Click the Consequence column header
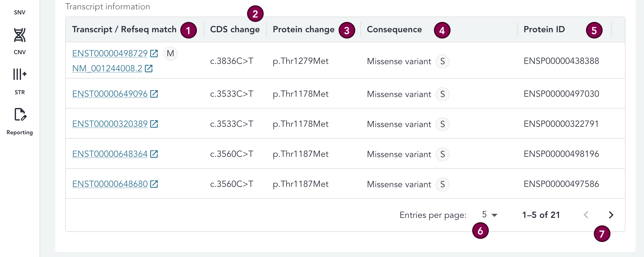644x257 pixels. 394,29
